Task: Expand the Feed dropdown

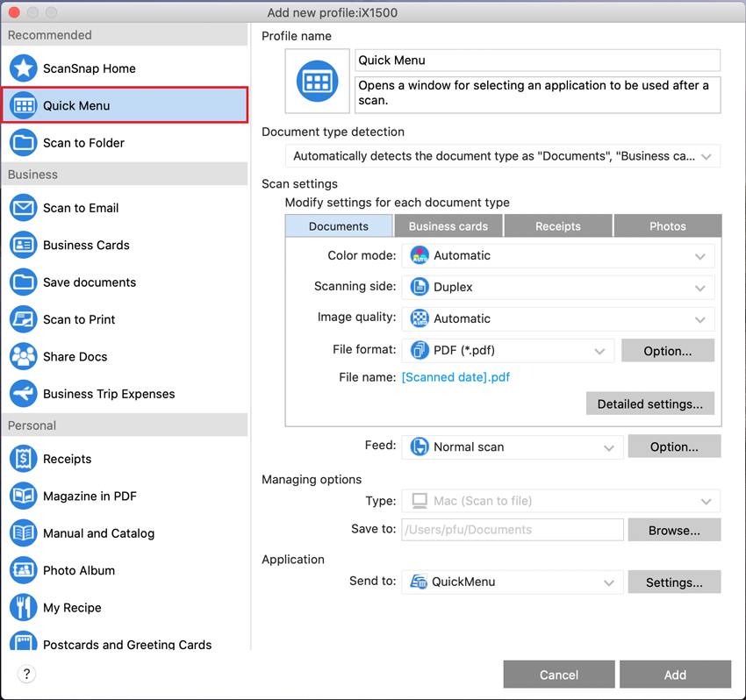Action: pos(513,447)
